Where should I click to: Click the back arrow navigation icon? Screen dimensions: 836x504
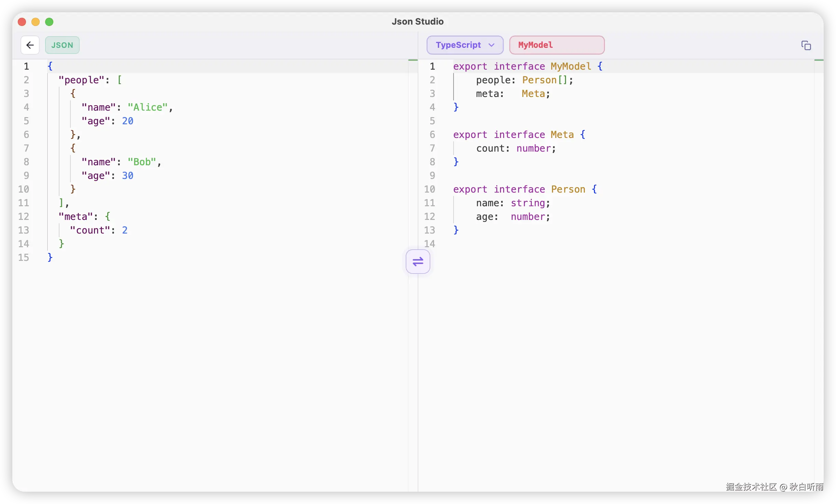click(30, 45)
